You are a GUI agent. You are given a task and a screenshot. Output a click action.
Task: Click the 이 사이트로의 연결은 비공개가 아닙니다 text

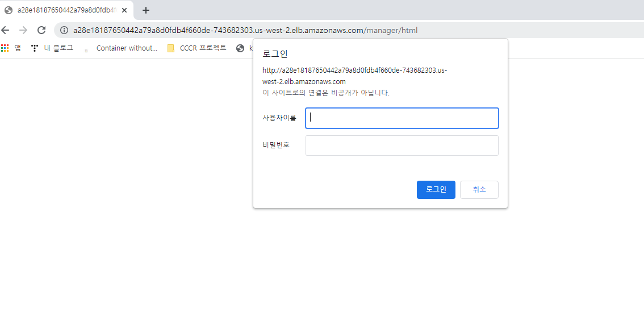click(x=326, y=93)
